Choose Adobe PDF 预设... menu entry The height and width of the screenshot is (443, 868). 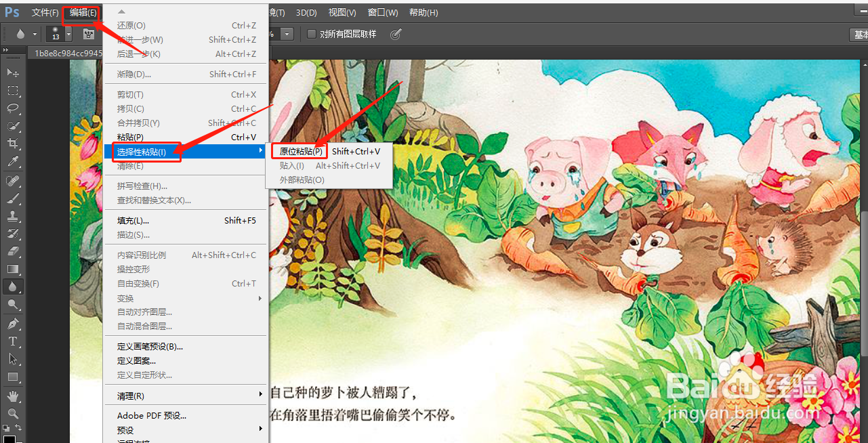click(x=185, y=415)
